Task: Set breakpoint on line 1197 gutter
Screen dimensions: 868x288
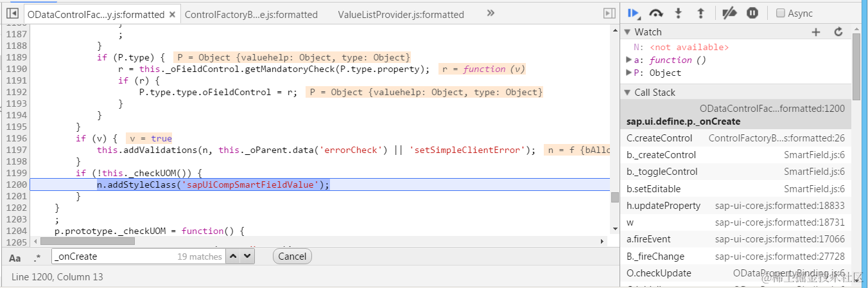Action: coord(16,150)
